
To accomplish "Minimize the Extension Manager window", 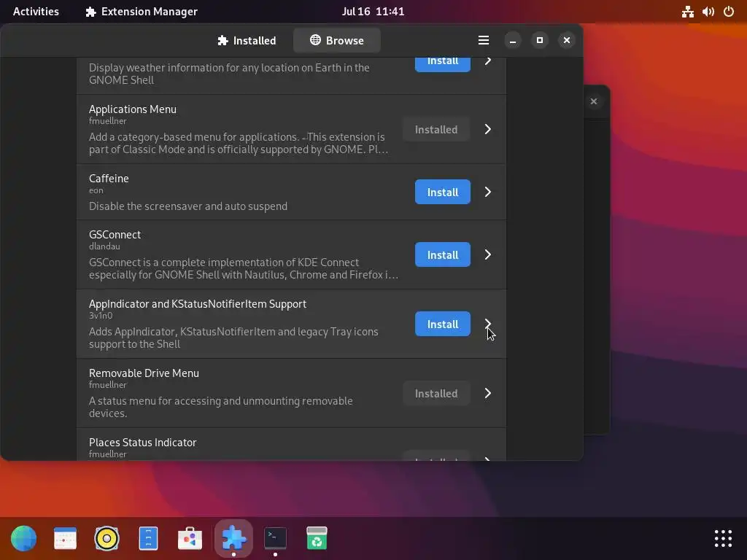I will 513,41.
